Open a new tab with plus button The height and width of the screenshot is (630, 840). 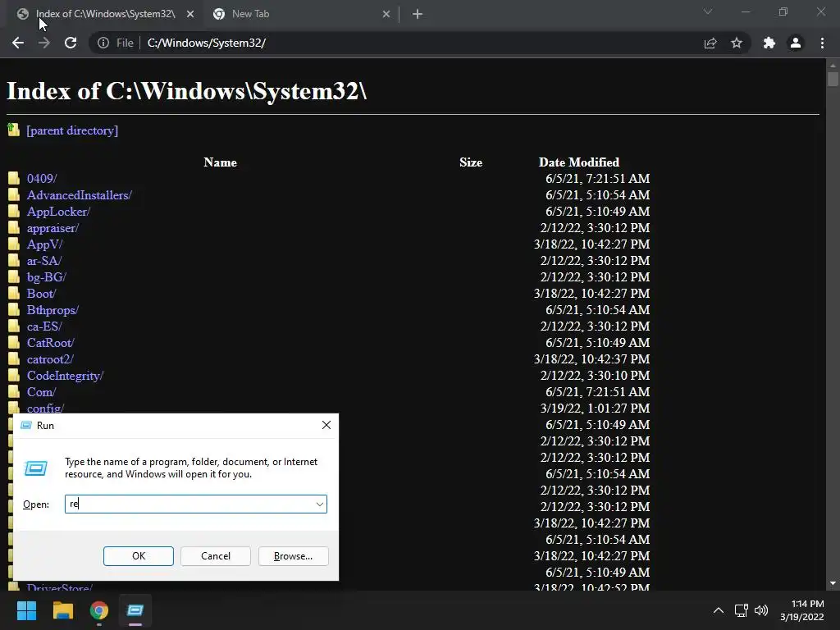click(x=418, y=15)
